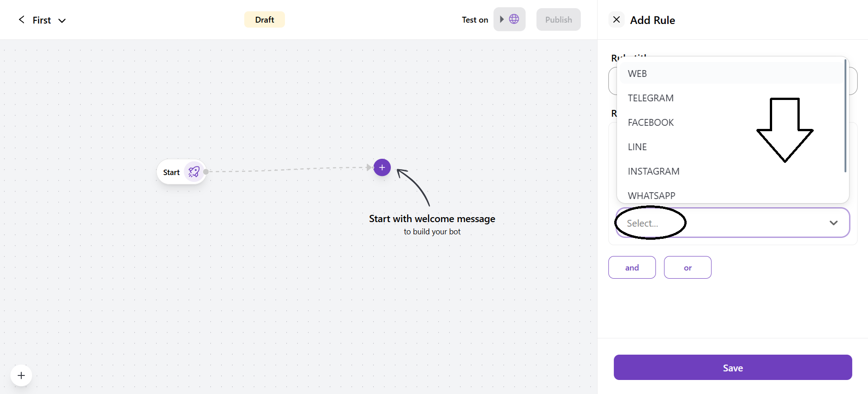Click the Draft status badge

click(264, 19)
